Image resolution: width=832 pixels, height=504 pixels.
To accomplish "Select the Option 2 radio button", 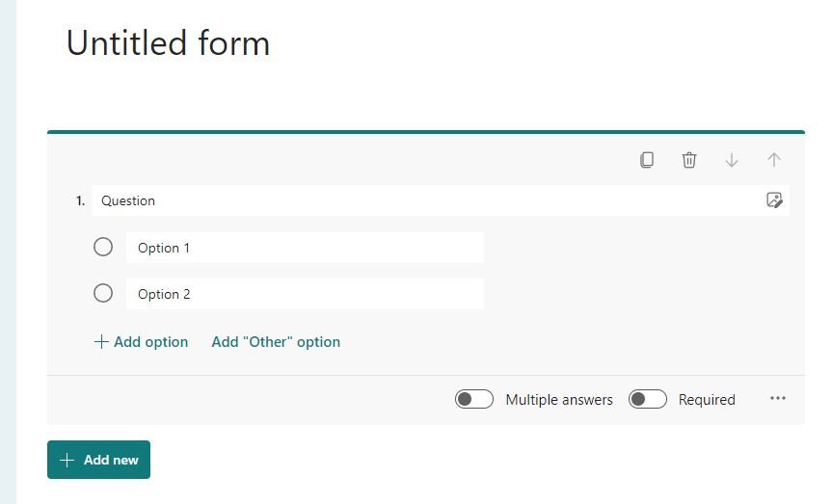I will tap(103, 294).
